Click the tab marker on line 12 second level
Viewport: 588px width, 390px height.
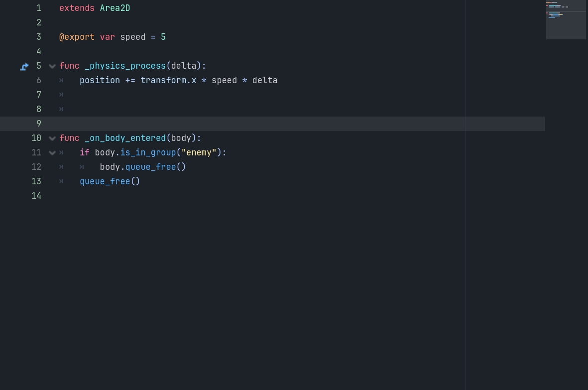pos(81,167)
